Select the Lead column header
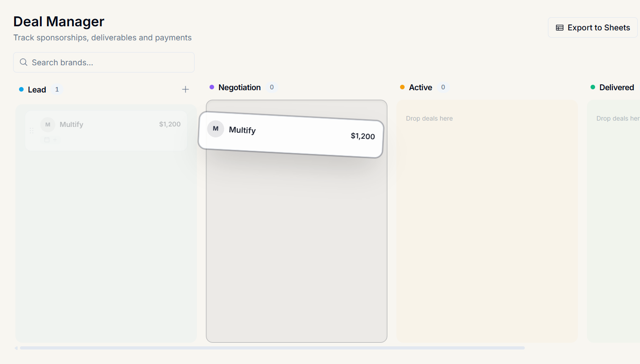This screenshot has height=364, width=640. click(x=37, y=89)
